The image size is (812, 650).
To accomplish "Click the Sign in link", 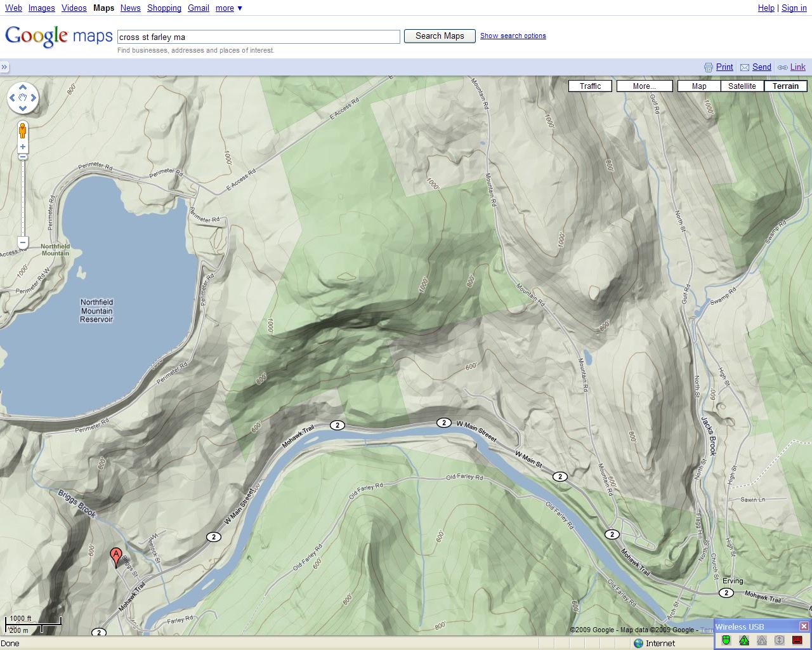I will [794, 8].
